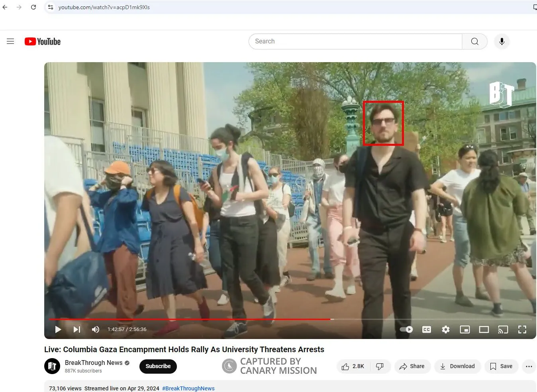This screenshot has height=392, width=537.
Task: Switch to theater mode
Action: [484, 329]
